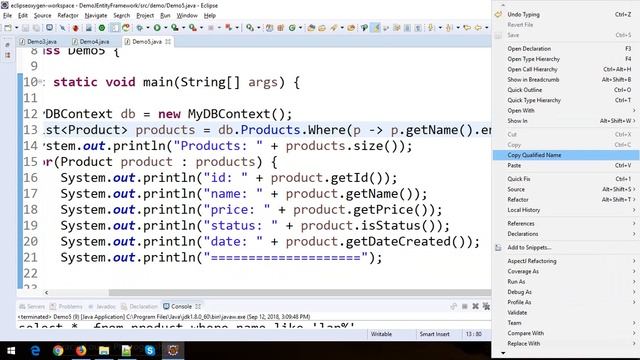Click the horizontal scrollbar's left arrow
This screenshot has height=360, width=640.
click(47, 292)
